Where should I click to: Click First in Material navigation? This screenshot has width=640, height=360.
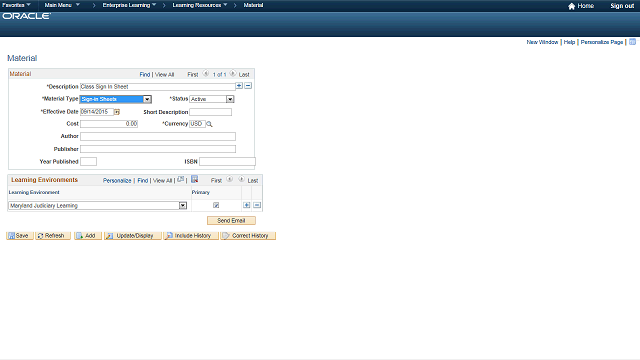pos(193,75)
